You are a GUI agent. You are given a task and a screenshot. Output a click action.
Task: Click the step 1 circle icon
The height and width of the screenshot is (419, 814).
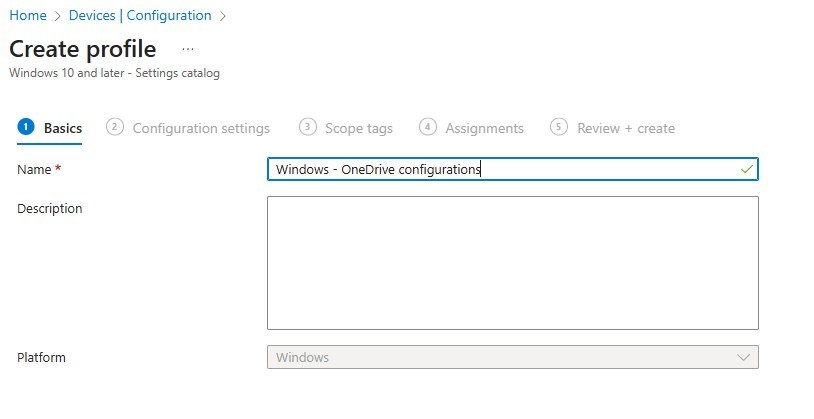(26, 127)
